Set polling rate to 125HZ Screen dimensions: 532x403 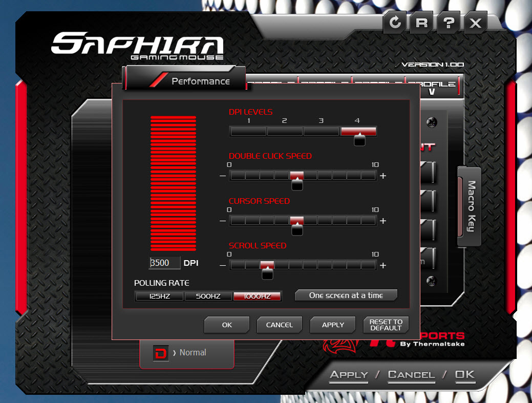point(159,296)
